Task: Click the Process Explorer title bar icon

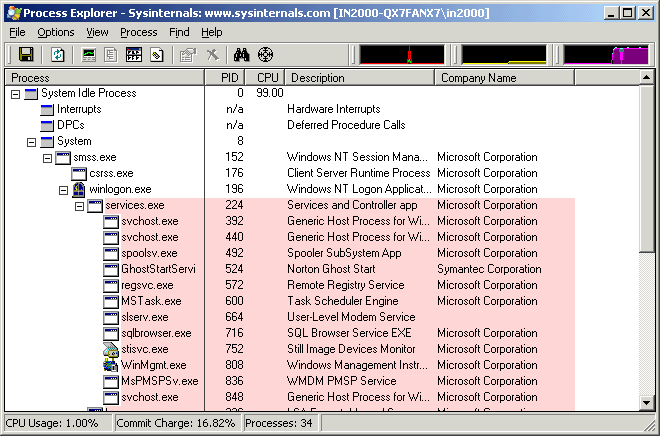Action: pos(13,13)
